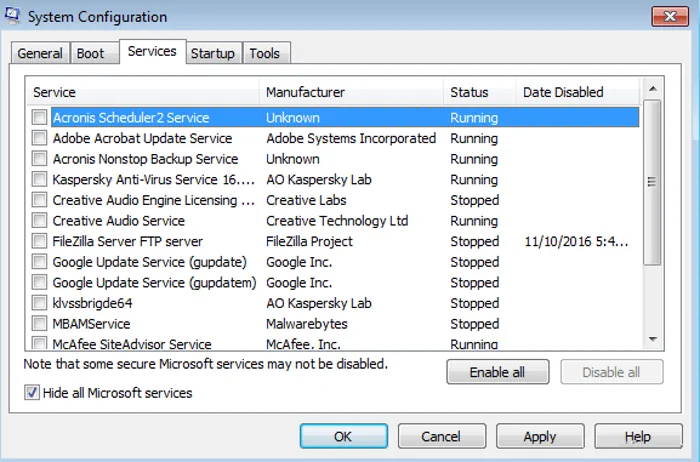Enable the Kaspersky Anti-Virus Service checkbox
The width and height of the screenshot is (700, 462).
click(x=39, y=179)
